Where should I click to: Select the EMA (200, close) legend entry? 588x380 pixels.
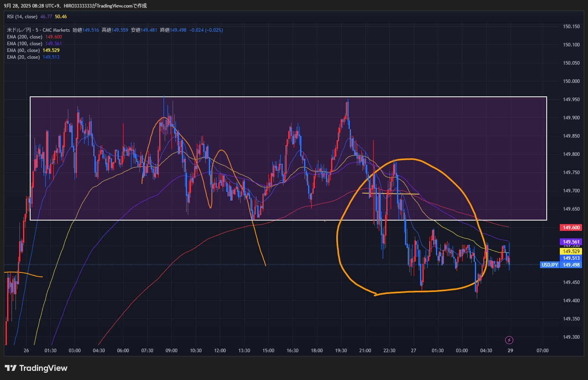point(25,37)
